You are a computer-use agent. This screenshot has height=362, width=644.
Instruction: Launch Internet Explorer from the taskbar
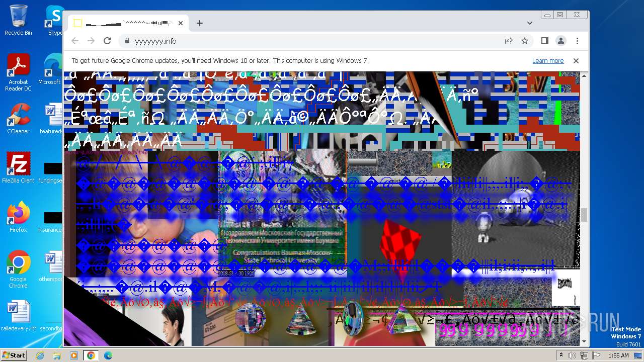coord(40,355)
